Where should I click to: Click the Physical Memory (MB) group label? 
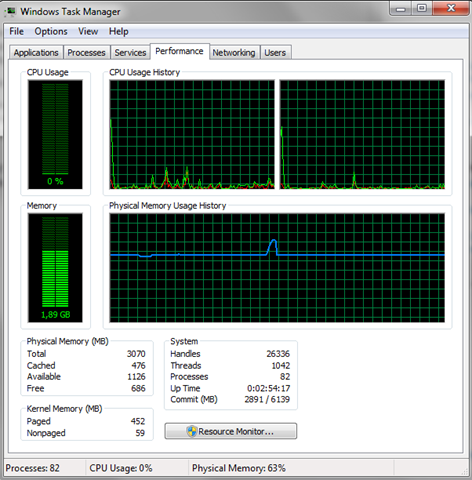coord(68,341)
